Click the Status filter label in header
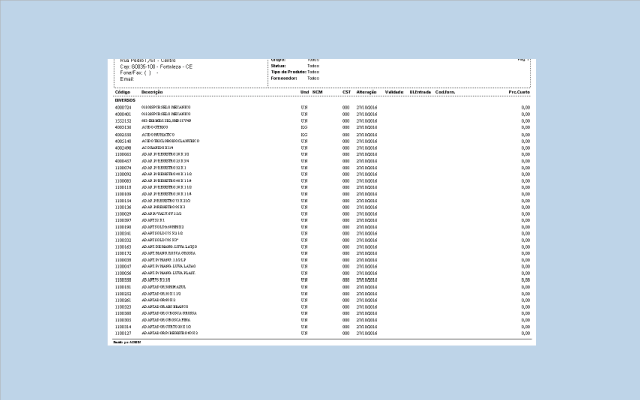 click(278, 66)
